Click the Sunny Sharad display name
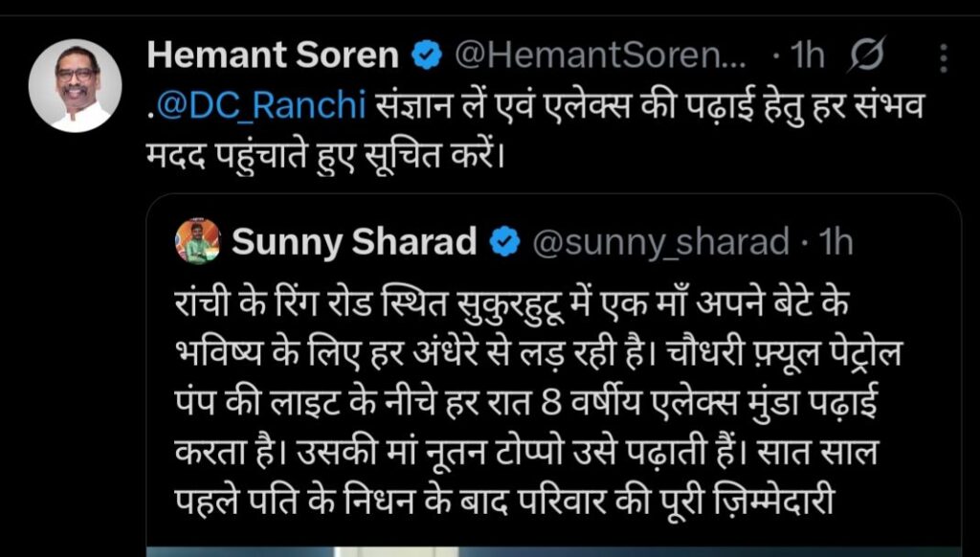The width and height of the screenshot is (980, 557). click(354, 243)
